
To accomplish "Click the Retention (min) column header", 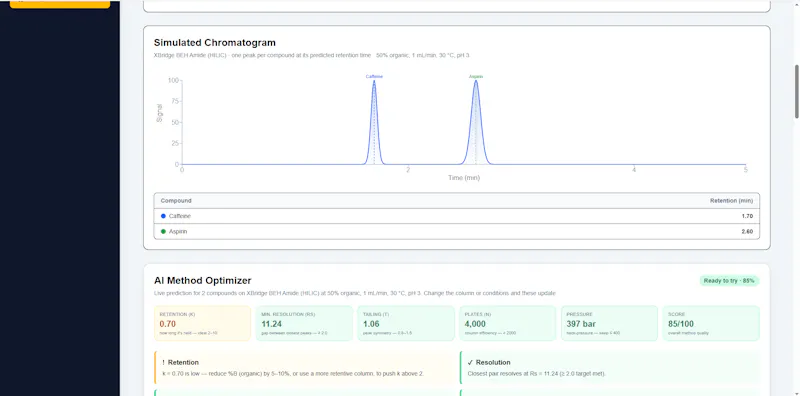I will (731, 201).
